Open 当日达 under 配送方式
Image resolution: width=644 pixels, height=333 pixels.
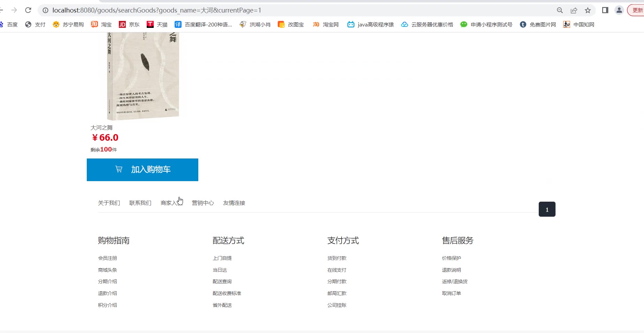(x=220, y=270)
